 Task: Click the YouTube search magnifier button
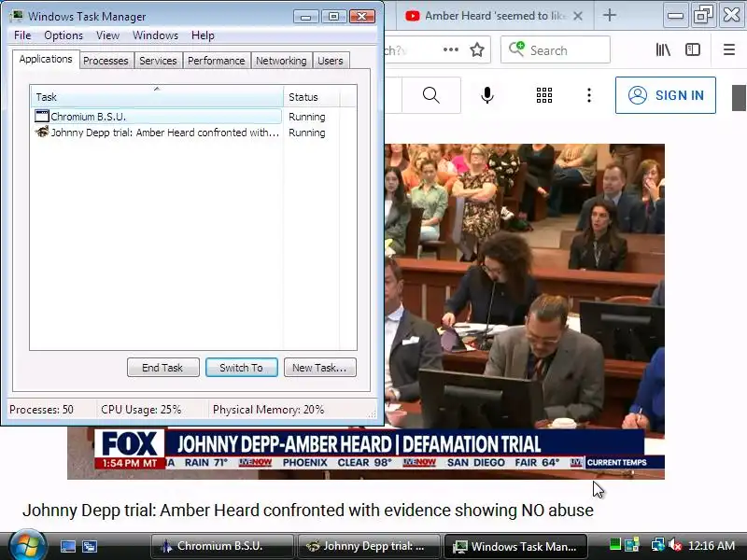click(431, 95)
